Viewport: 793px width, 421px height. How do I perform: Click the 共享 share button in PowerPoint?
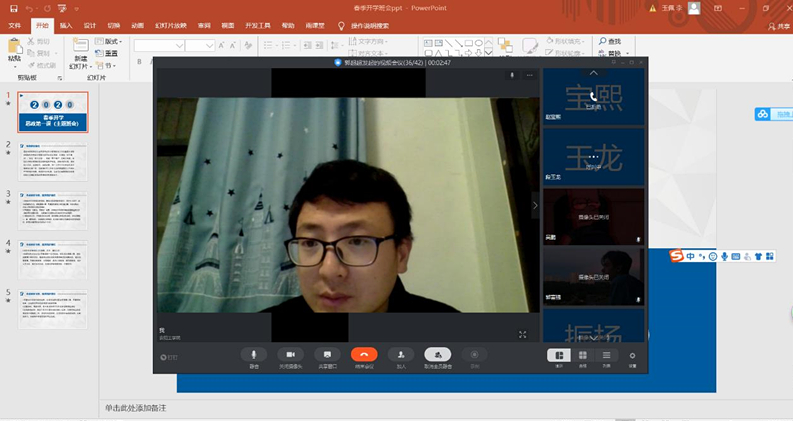click(x=779, y=26)
